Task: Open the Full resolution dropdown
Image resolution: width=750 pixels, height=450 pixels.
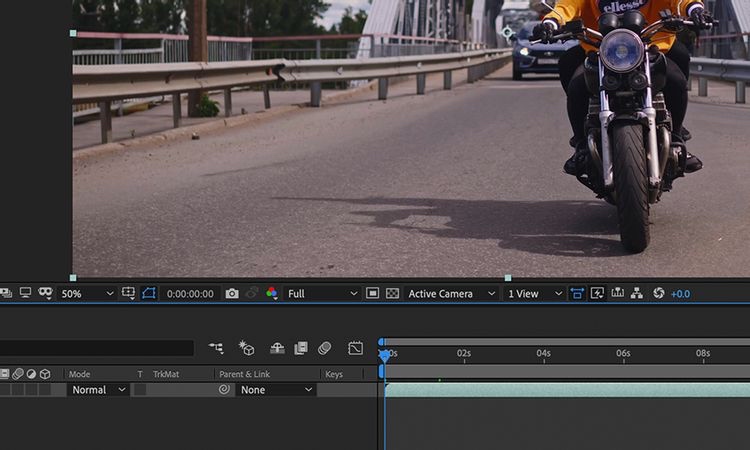Action: click(322, 294)
